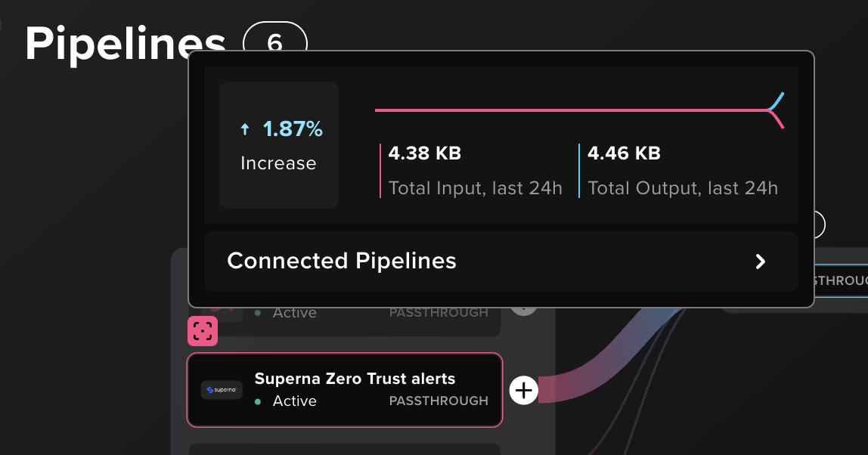Click the forked end of the sparkline chart

coord(776,110)
